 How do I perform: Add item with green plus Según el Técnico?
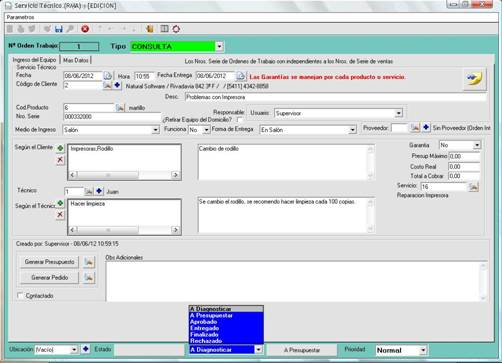tap(60, 203)
